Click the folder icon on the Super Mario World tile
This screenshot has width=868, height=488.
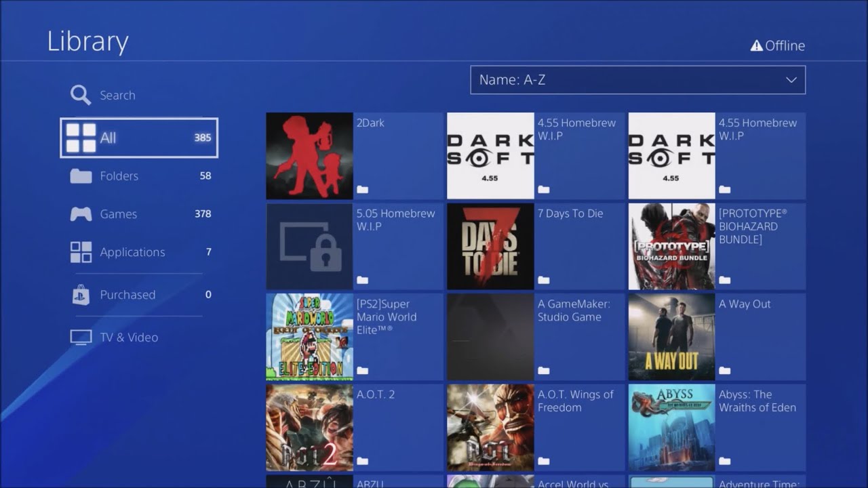coord(362,371)
